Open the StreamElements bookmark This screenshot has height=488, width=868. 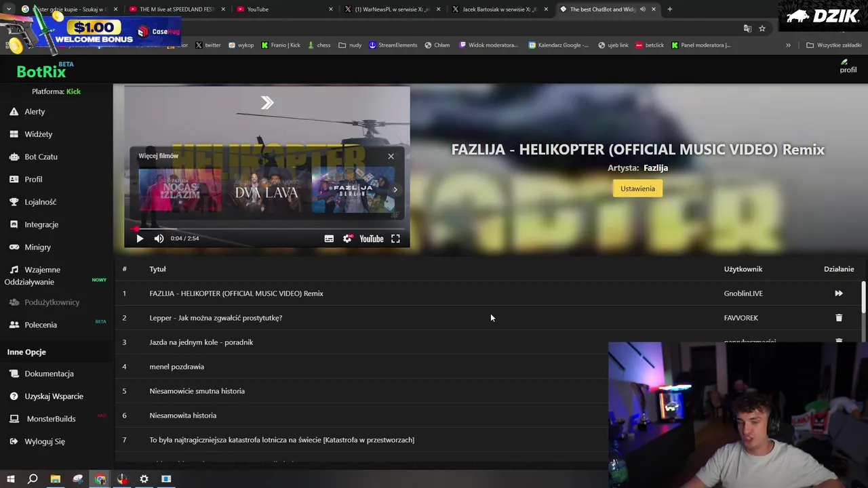click(x=393, y=45)
